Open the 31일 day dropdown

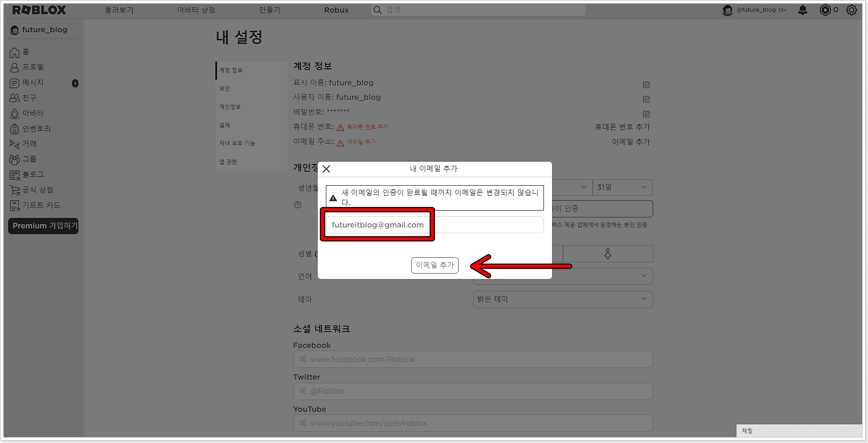click(x=622, y=187)
